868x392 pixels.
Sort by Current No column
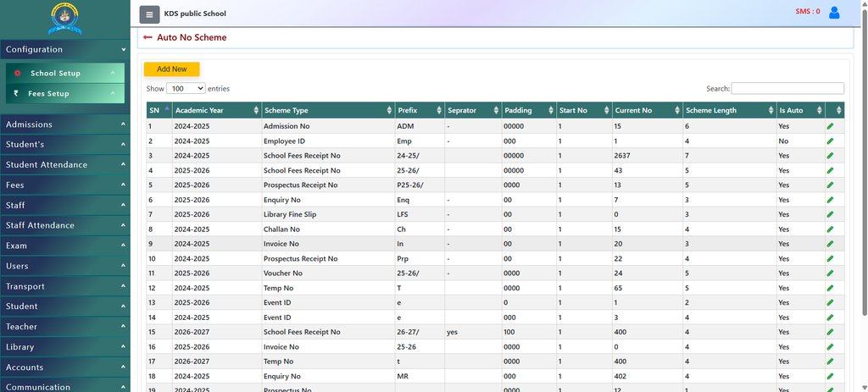(647, 111)
